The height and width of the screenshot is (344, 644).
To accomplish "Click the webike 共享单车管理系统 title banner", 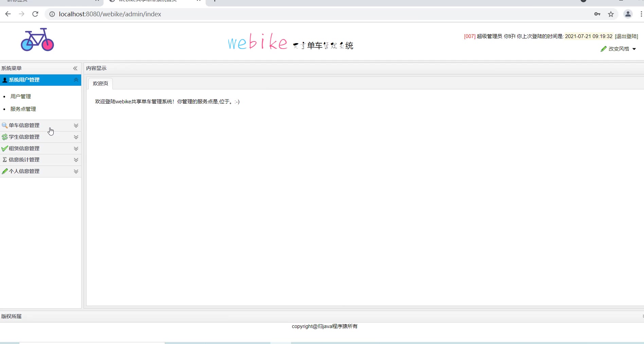I will [x=291, y=42].
